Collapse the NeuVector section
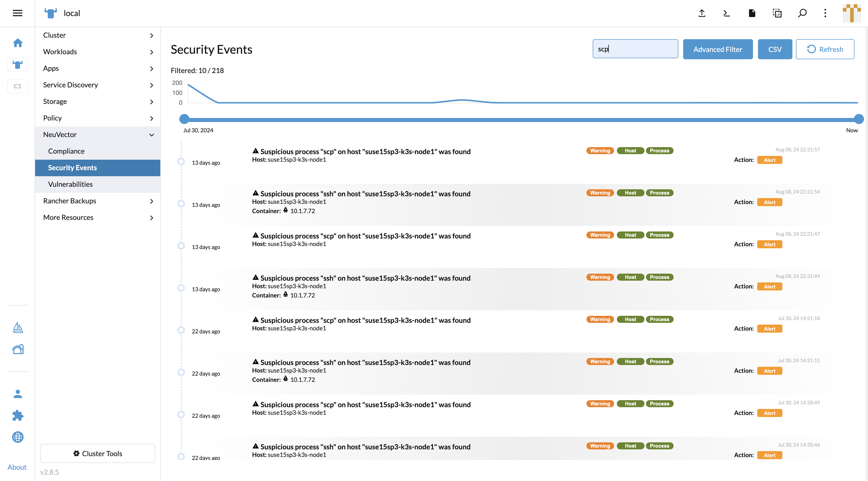 pos(97,135)
